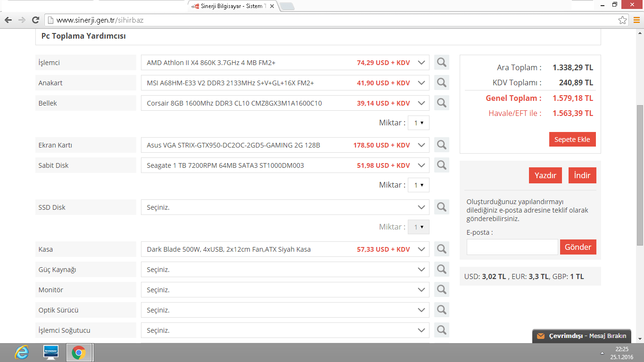
Task: Go back using the browser back arrow
Action: [8, 20]
